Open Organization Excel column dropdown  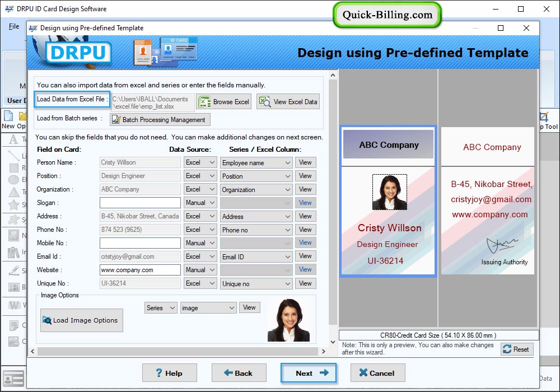(256, 190)
